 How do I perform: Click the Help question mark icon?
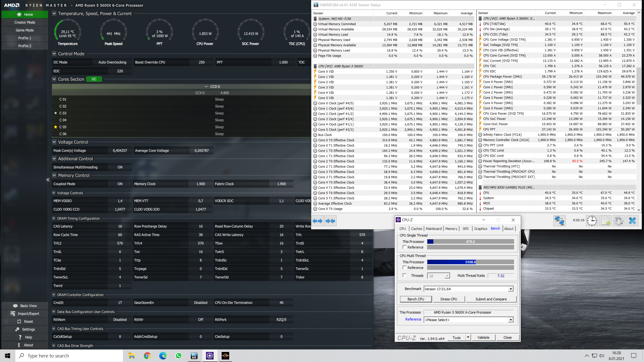click(x=20, y=337)
